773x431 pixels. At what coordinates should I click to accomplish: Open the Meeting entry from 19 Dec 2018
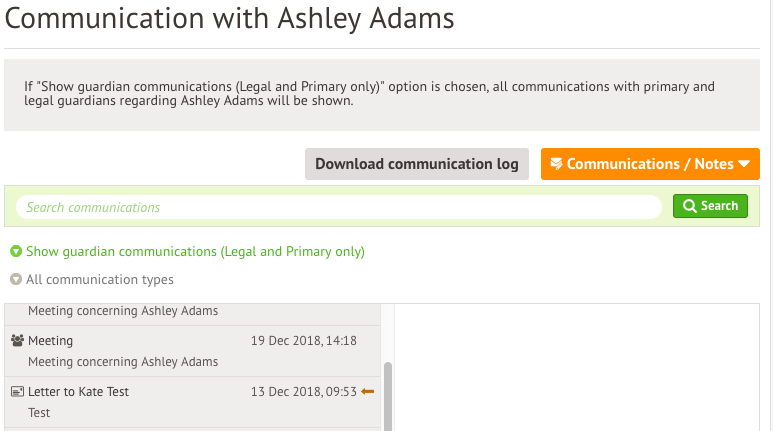(x=192, y=351)
